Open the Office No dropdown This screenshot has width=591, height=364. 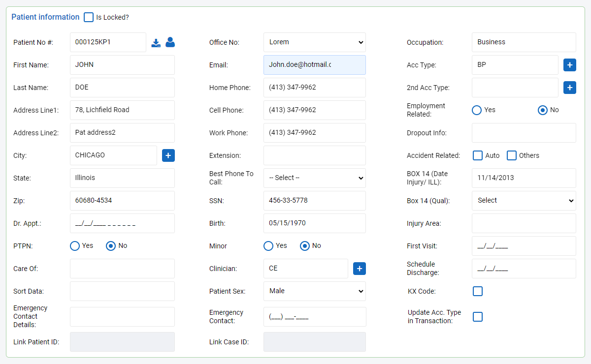[x=314, y=42]
